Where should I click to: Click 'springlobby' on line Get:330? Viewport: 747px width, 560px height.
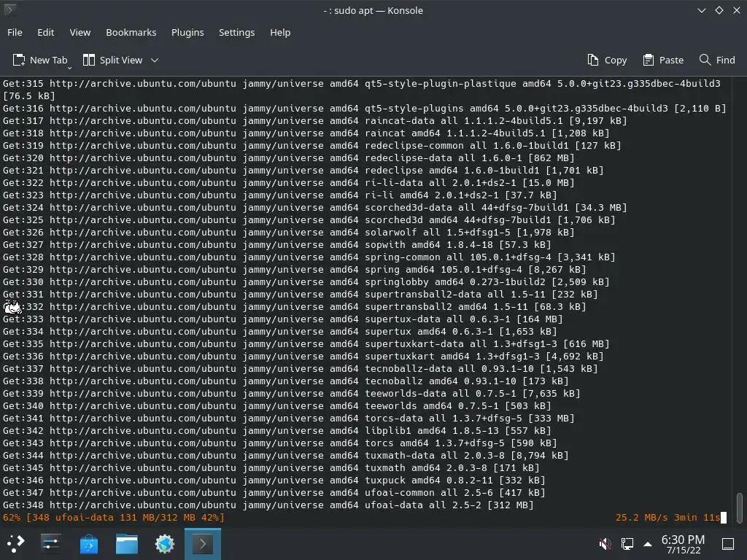397,282
